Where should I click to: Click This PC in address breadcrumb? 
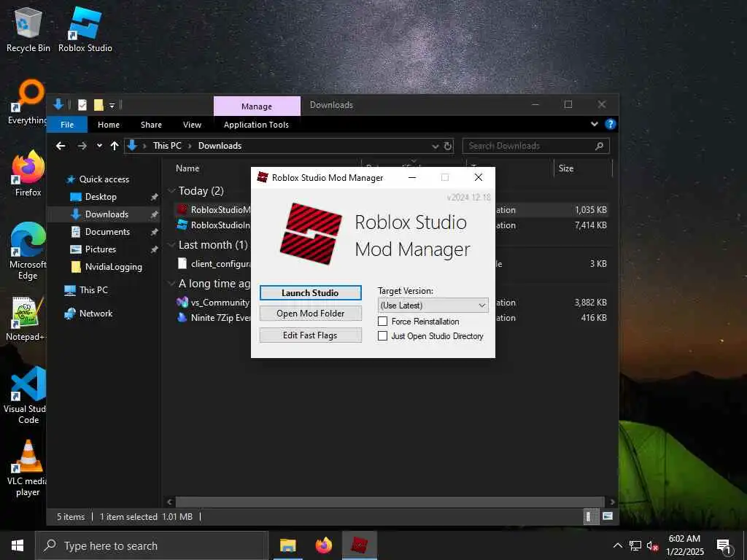167,146
